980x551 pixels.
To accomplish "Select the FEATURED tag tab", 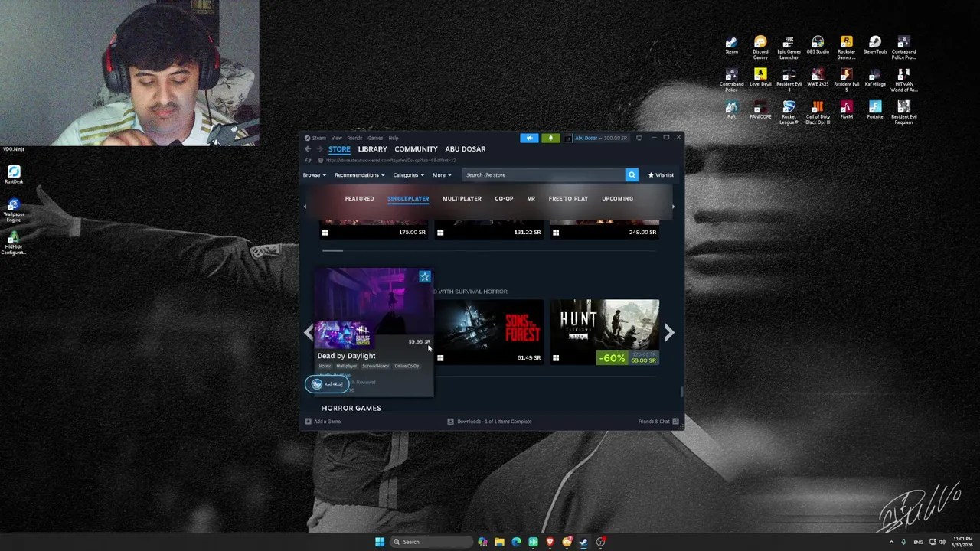I will [x=359, y=199].
